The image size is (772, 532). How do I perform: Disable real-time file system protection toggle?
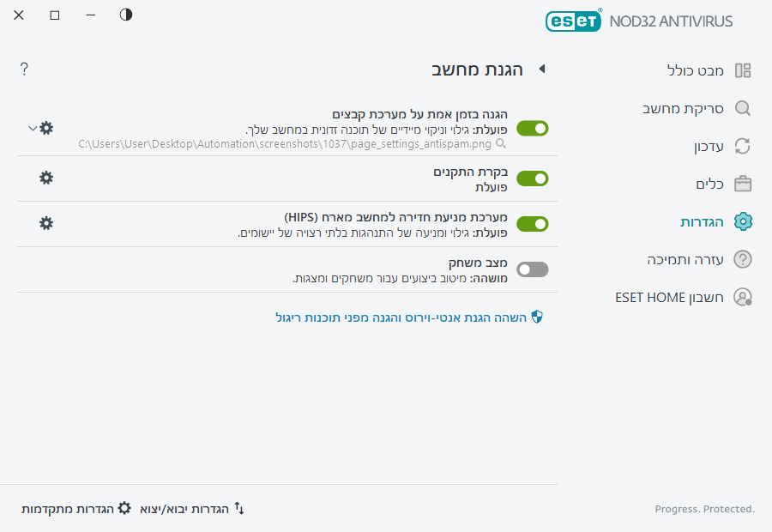click(532, 129)
